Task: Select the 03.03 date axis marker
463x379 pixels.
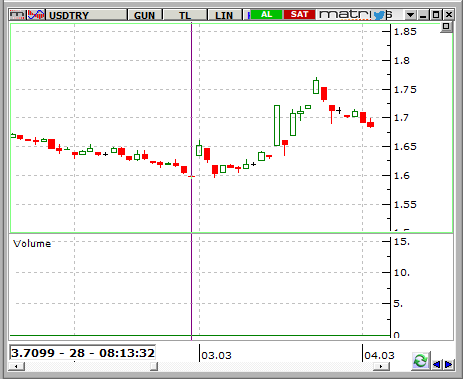Action: pos(216,355)
